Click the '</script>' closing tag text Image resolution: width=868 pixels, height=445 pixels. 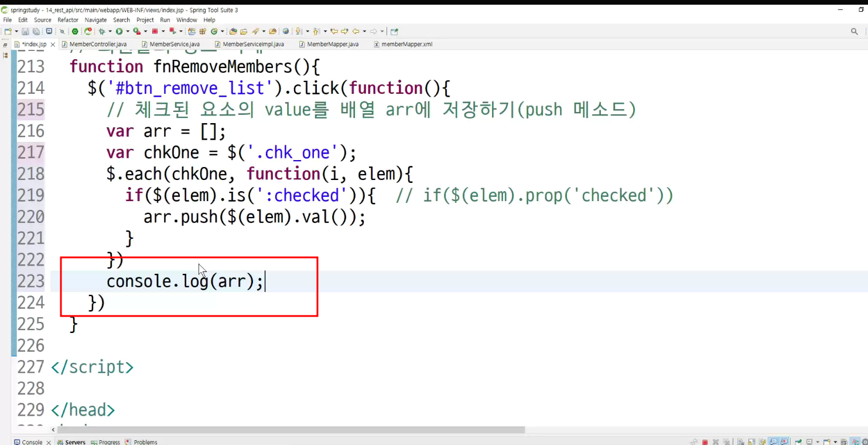[x=93, y=368]
